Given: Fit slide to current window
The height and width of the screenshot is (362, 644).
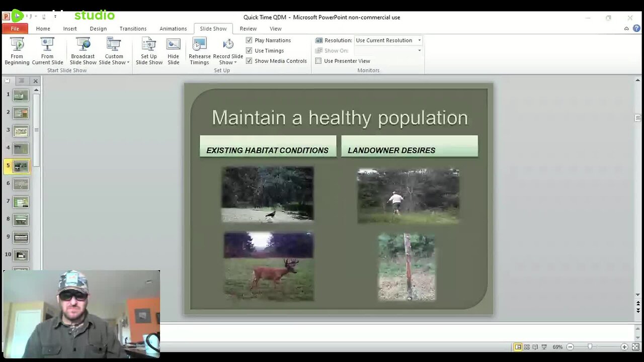Looking at the screenshot, I should 635,347.
